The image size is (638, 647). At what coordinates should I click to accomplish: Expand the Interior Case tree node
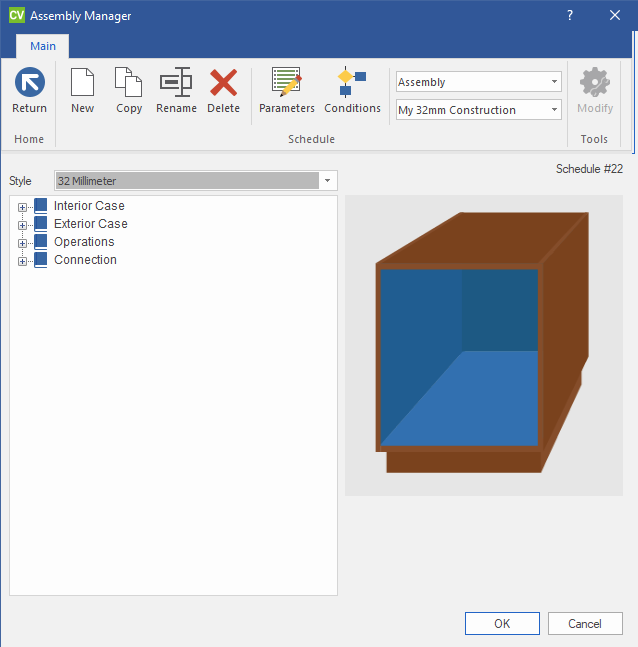pyautogui.click(x=22, y=207)
